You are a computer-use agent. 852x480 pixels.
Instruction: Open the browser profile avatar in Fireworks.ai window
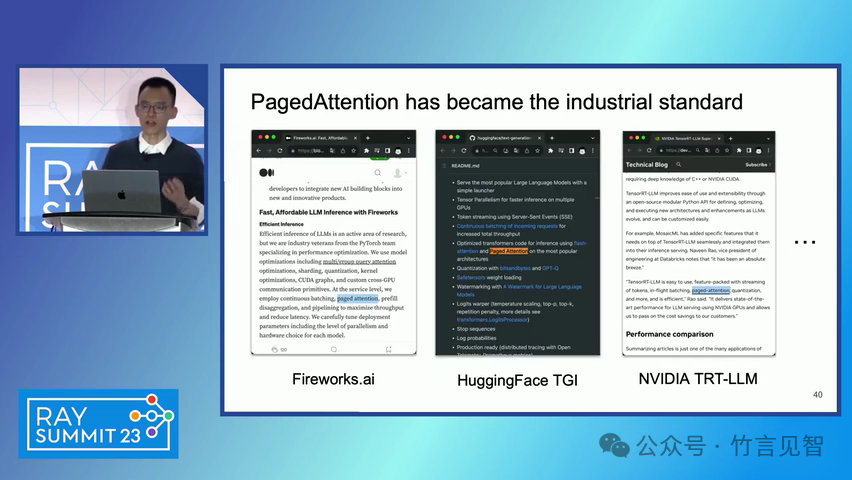pos(398,151)
